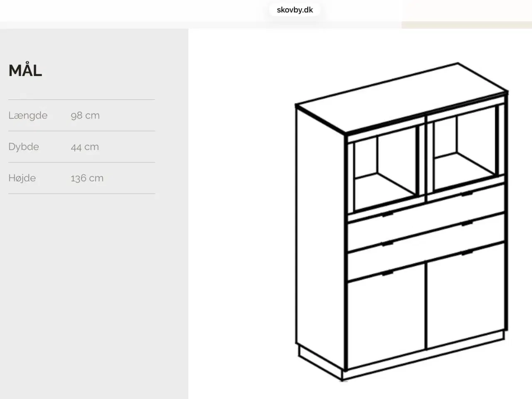The width and height of the screenshot is (532, 399).
Task: Click the 44 cm depth value
Action: (85, 147)
